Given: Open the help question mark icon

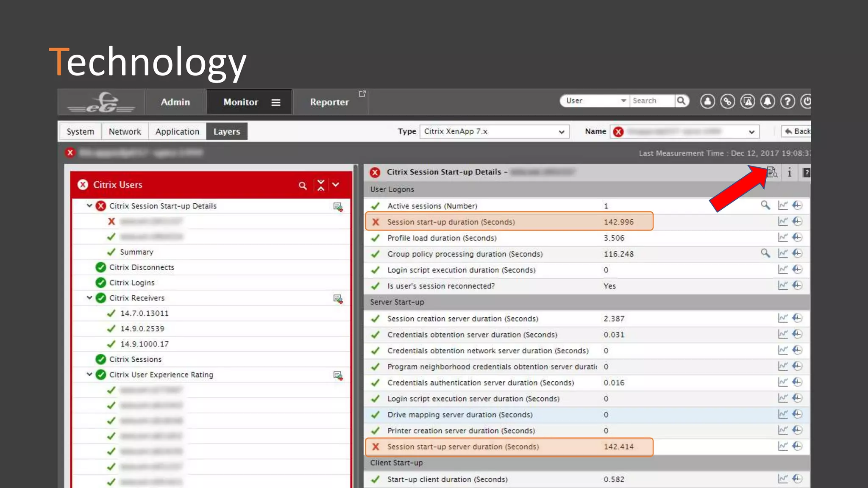Looking at the screenshot, I should click(787, 101).
